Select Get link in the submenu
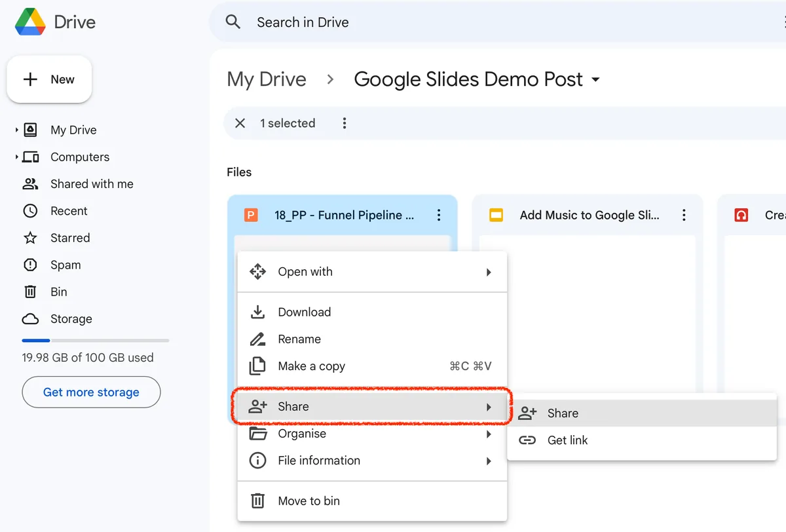Viewport: 786px width, 532px height. (x=642, y=440)
